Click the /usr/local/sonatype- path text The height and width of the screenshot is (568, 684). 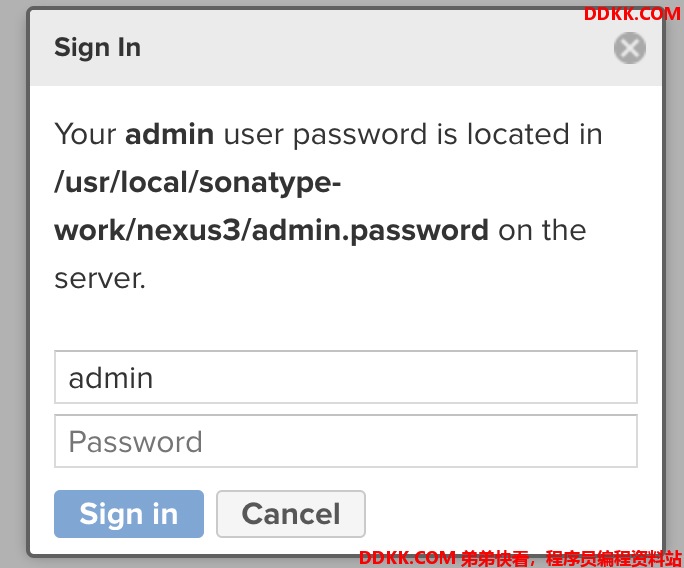[198, 182]
